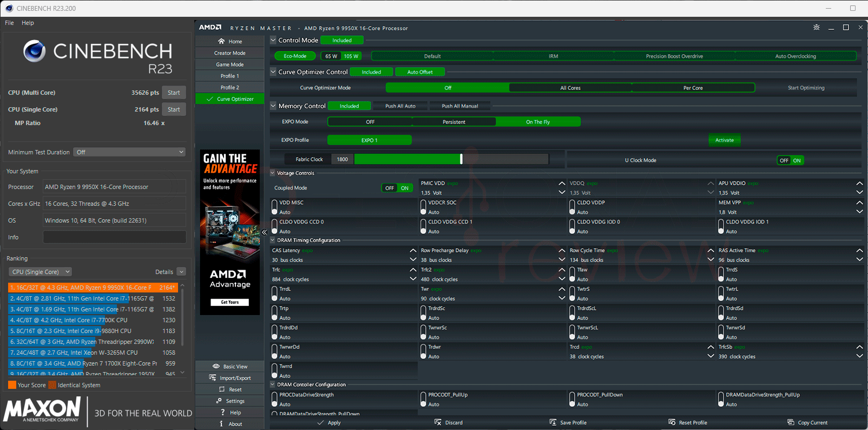Image resolution: width=868 pixels, height=430 pixels.
Task: Select ranking entry Intel Core i7-7700K
Action: 93,320
